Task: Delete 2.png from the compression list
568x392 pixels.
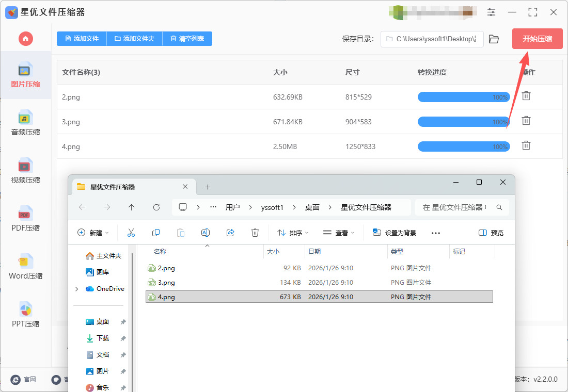Action: [x=526, y=96]
